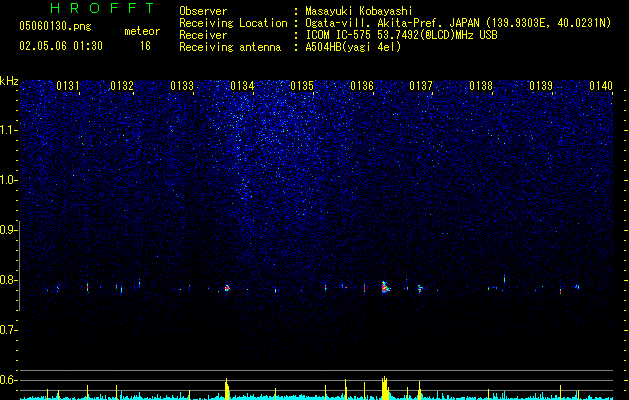Select the meteor count value 16
The image size is (629, 400).
point(145,46)
